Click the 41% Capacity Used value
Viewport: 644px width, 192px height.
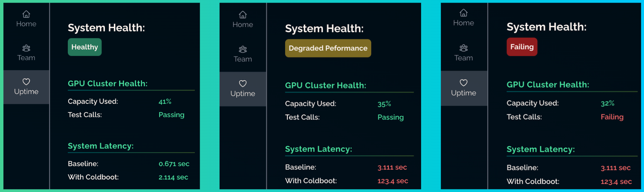165,102
